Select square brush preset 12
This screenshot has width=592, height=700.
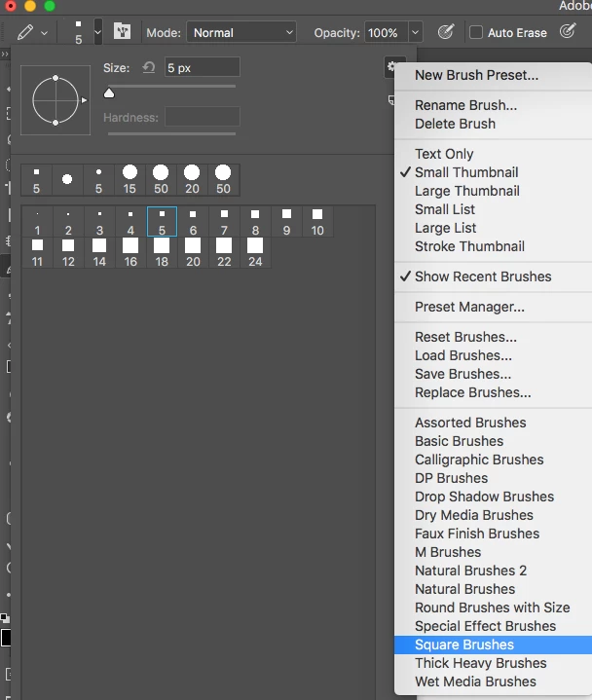68,253
